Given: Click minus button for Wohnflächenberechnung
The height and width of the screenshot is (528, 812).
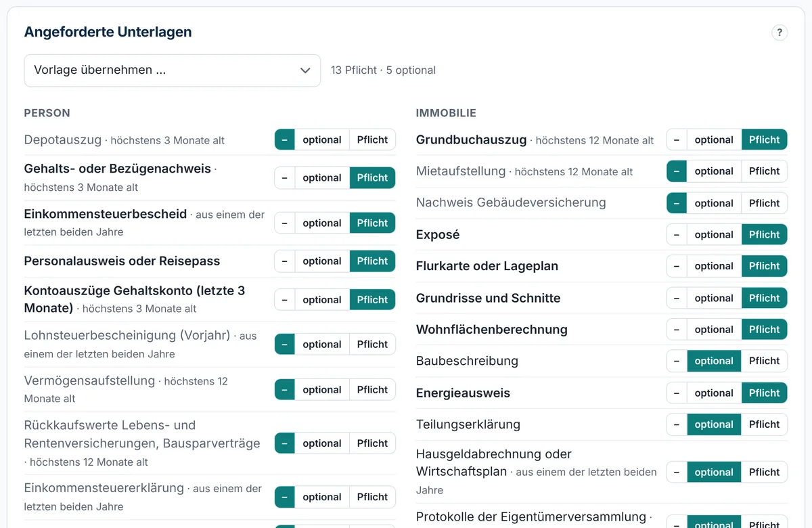Looking at the screenshot, I should click(677, 330).
